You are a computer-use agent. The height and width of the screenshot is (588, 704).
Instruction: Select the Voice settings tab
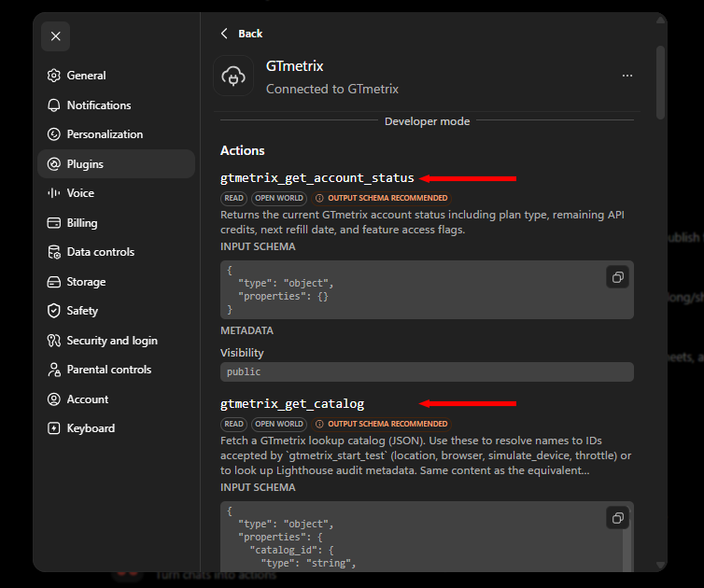[x=116, y=193]
